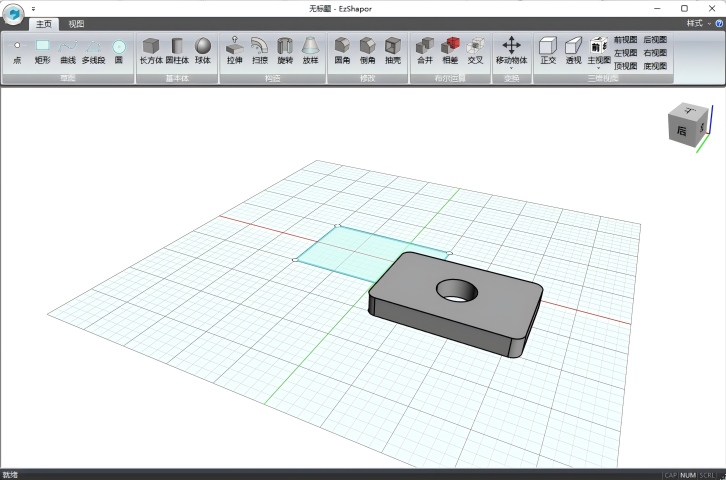Click the 右视图 right view button
The image size is (726, 480).
(x=655, y=52)
